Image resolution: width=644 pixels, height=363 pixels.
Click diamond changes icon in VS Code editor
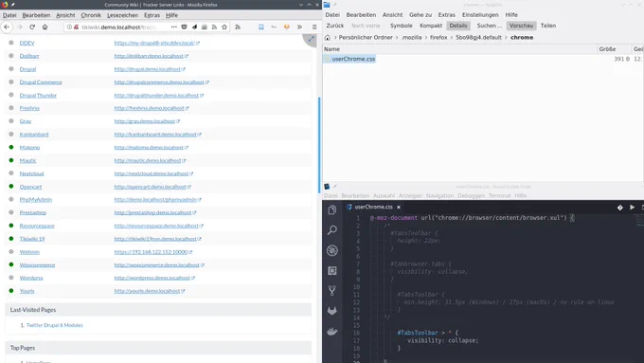619,208
